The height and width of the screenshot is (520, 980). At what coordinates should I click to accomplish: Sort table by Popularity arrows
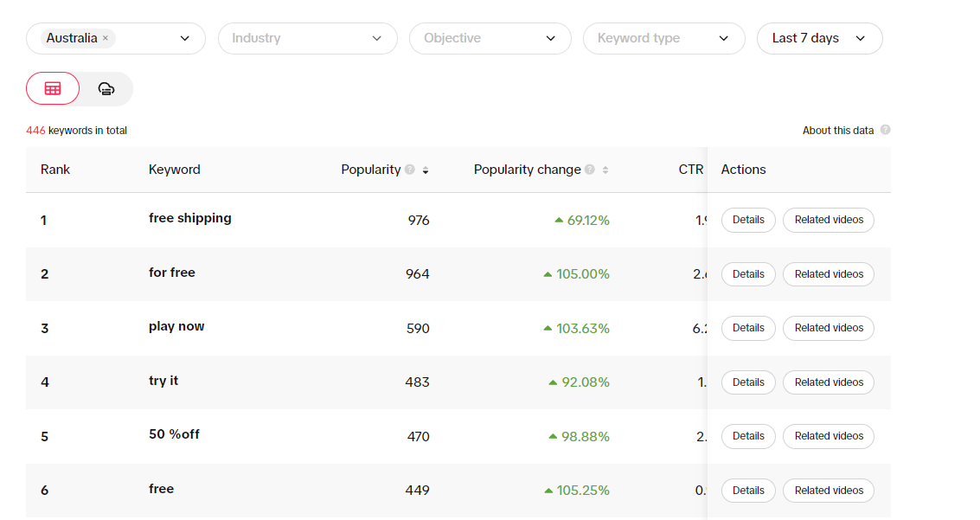click(426, 170)
